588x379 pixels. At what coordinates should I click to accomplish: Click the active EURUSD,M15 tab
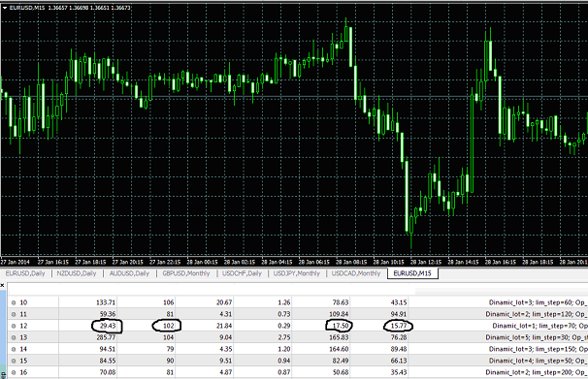coord(412,273)
